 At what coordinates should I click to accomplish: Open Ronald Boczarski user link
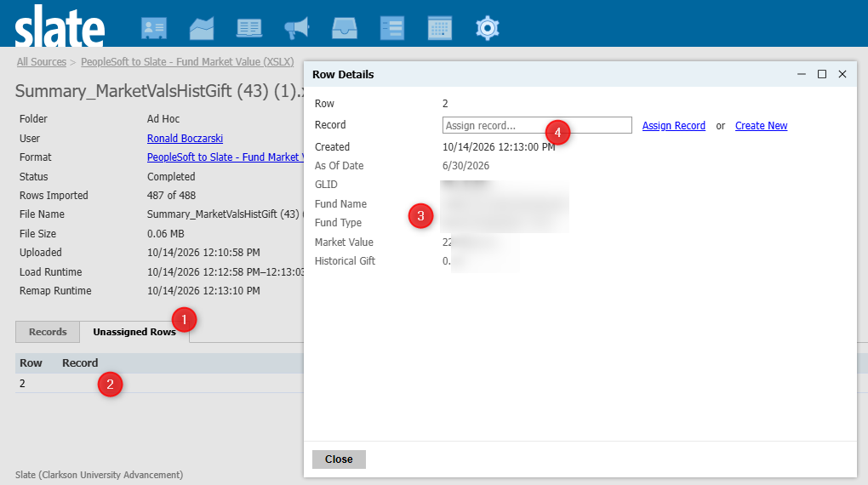pyautogui.click(x=185, y=139)
